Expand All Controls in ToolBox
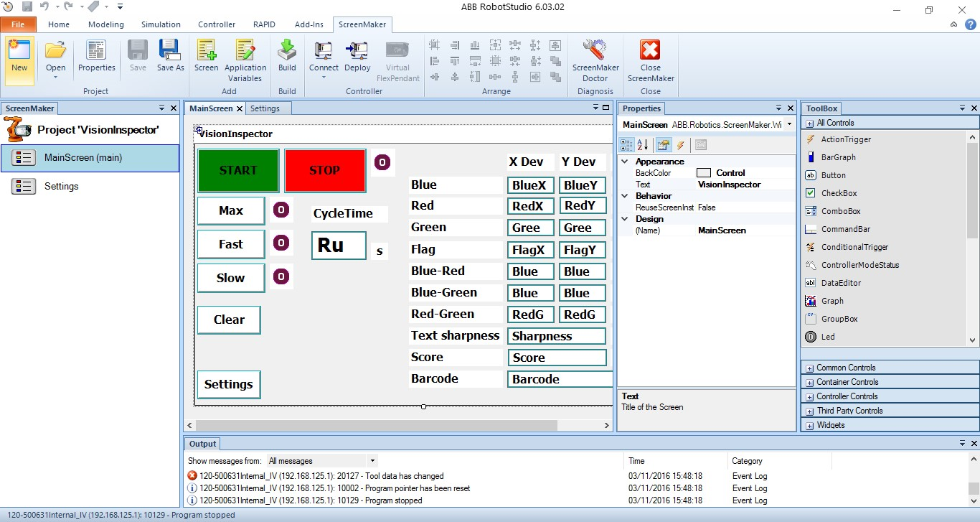This screenshot has width=980, height=522. click(810, 123)
